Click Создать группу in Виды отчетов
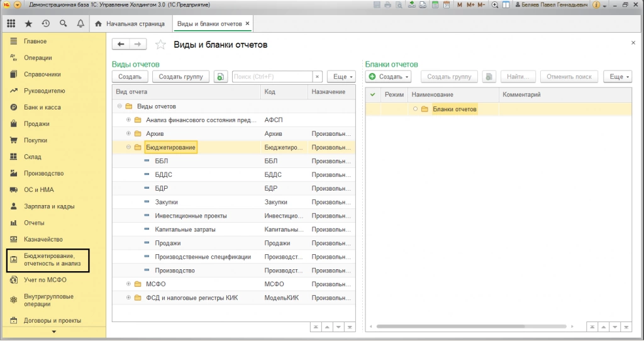 pos(180,77)
